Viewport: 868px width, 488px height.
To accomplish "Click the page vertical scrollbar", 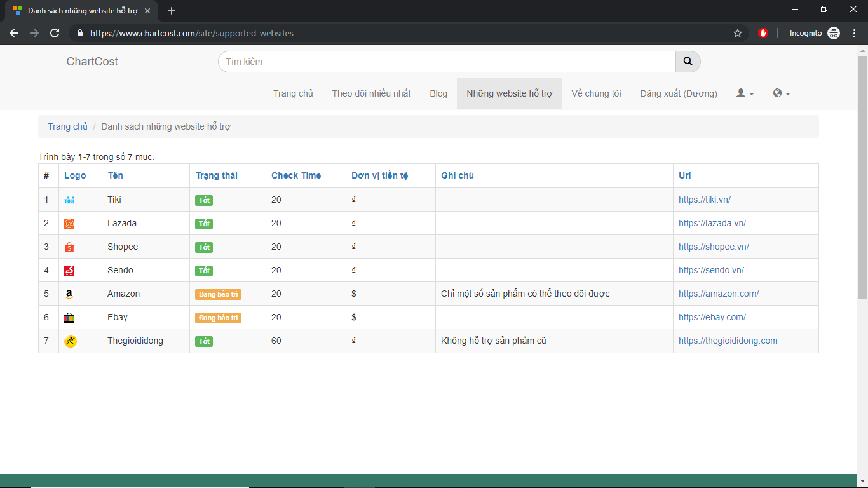I will [x=862, y=178].
